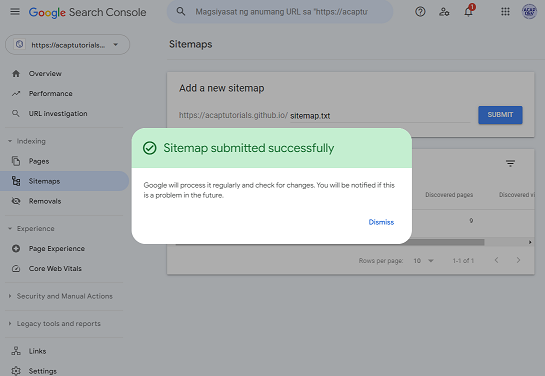Screen dimensions: 545x376
Task: Click the Overview home icon
Action: click(x=16, y=74)
